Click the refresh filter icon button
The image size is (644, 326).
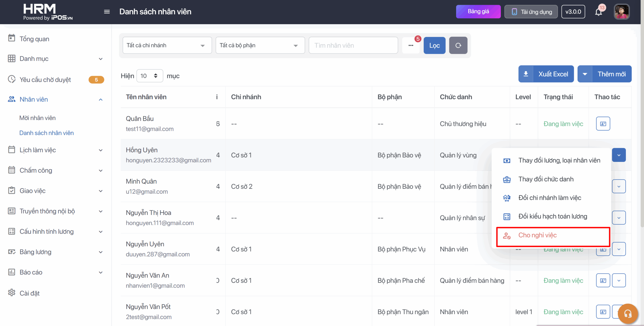pos(458,45)
